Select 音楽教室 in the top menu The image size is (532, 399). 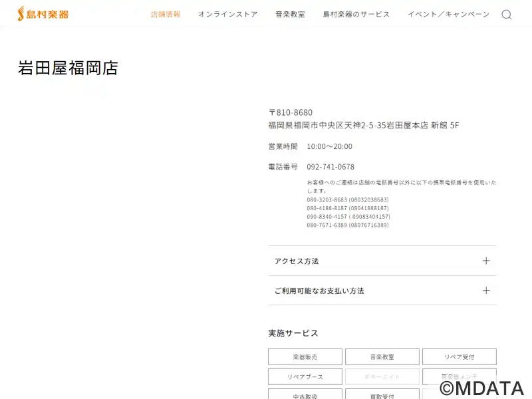[290, 14]
